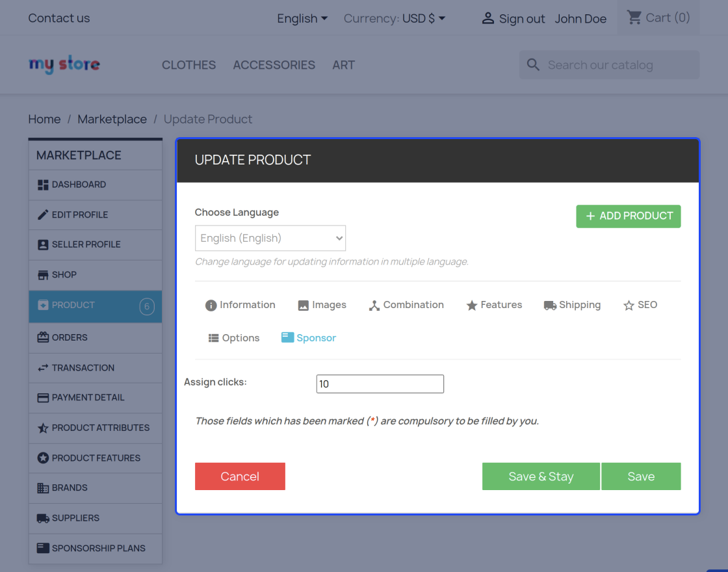
Task: Click the Cart (0) label
Action: point(668,18)
